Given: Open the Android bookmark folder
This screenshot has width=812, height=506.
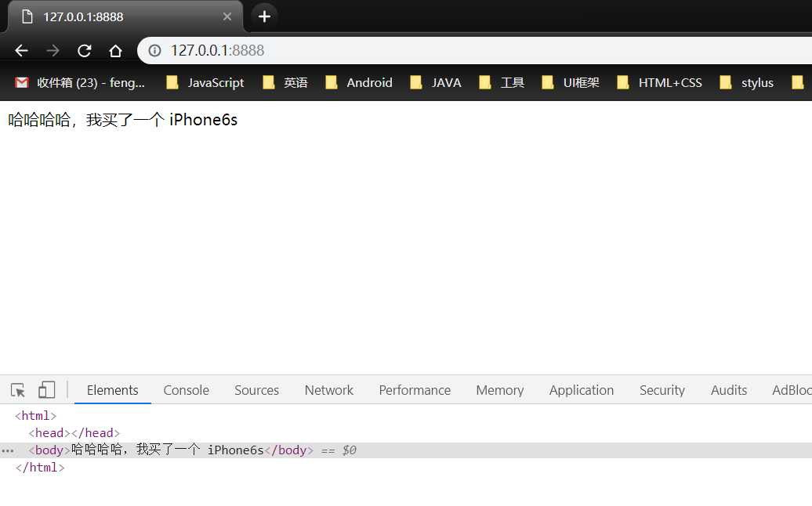Looking at the screenshot, I should coord(359,83).
